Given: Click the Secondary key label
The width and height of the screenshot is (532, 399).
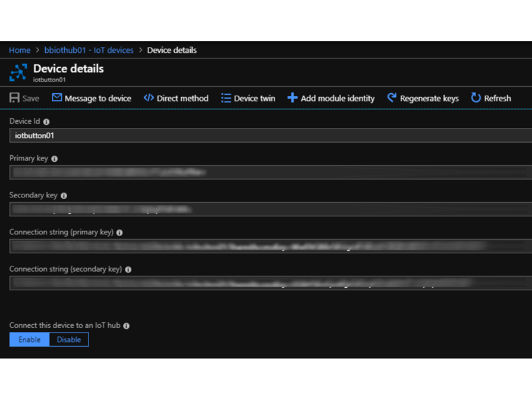Looking at the screenshot, I should coord(33,196).
